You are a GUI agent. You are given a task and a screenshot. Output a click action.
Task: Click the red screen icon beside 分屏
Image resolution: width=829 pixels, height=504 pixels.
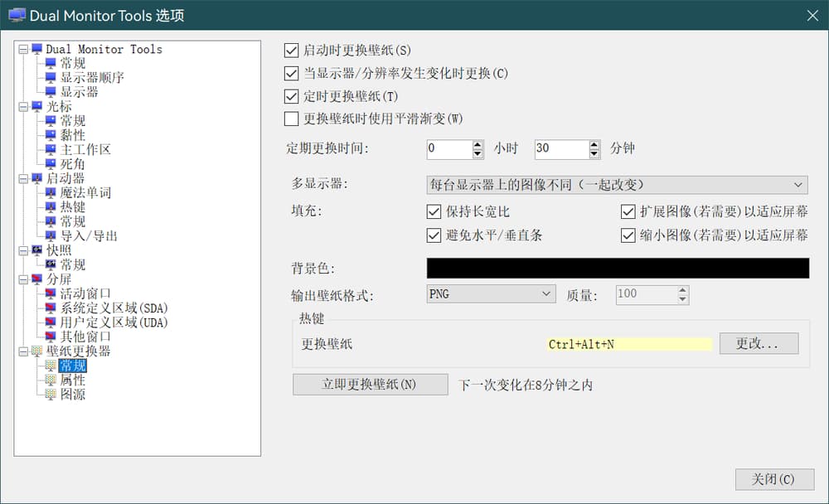pyautogui.click(x=36, y=279)
